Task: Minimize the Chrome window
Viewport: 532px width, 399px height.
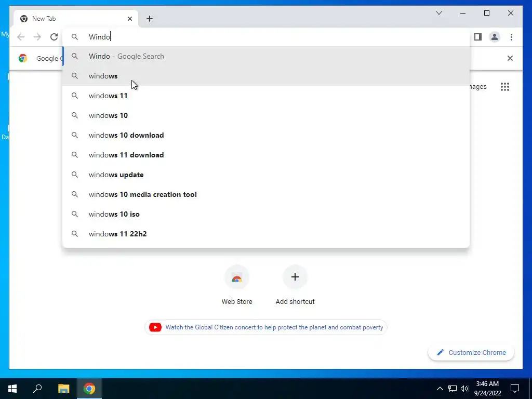Action: tap(463, 13)
